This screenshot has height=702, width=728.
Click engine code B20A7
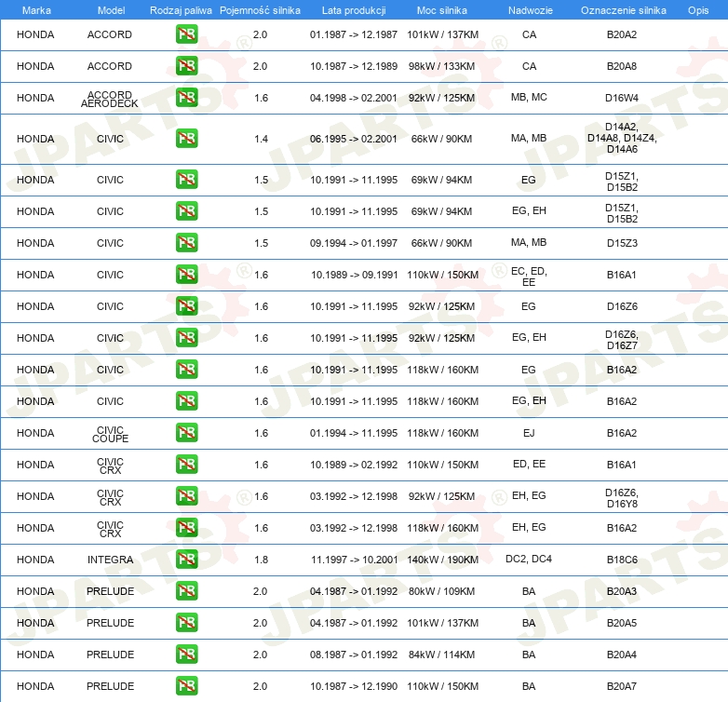[622, 686]
